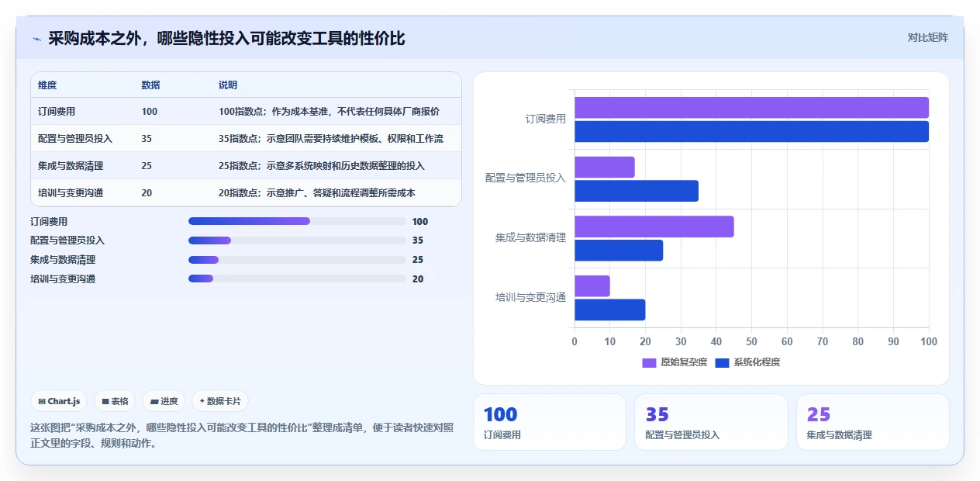Click the 对比矩阵 label in header

(927, 37)
